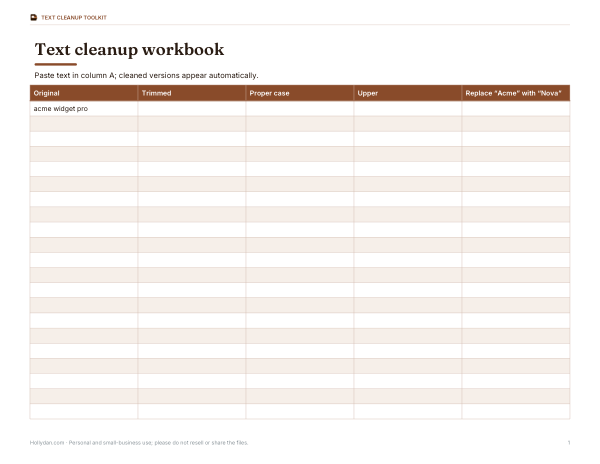Select the "Proper case" column header
This screenshot has width=600, height=464.
click(x=300, y=93)
